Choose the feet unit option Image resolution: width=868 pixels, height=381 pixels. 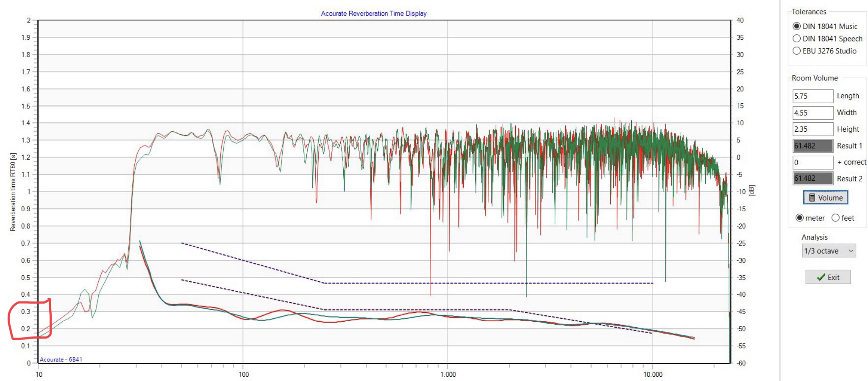point(843,218)
